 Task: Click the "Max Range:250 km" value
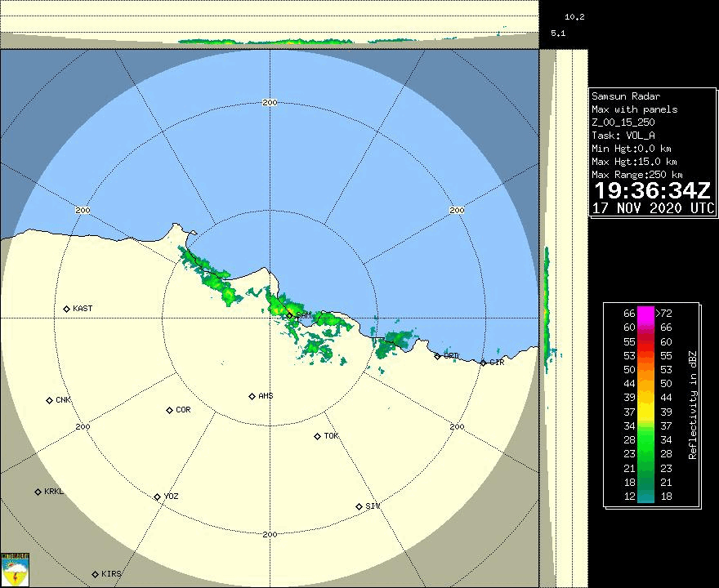[637, 175]
